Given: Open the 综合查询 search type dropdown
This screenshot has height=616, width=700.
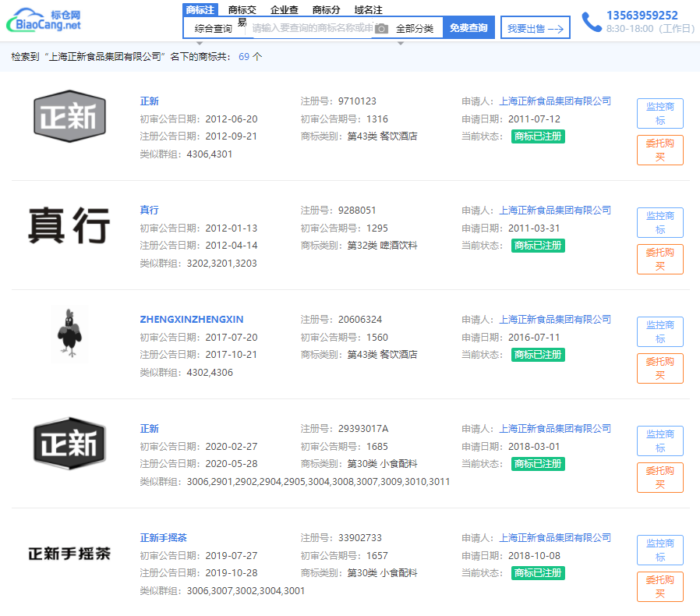Looking at the screenshot, I should (x=214, y=29).
